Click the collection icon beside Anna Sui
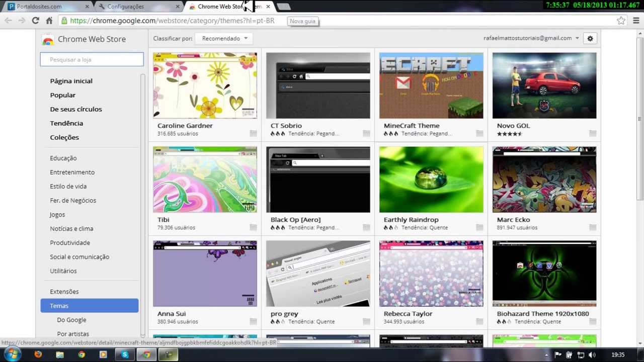The width and height of the screenshot is (644, 362). pyautogui.click(x=253, y=321)
